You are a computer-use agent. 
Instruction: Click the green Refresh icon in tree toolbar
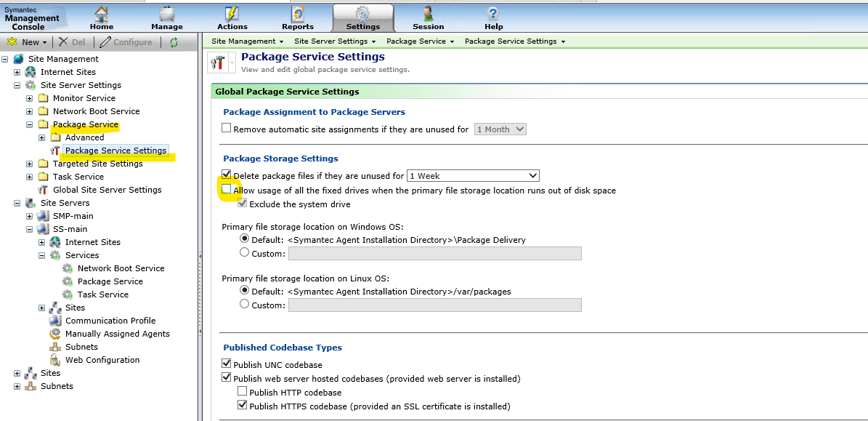tap(174, 42)
